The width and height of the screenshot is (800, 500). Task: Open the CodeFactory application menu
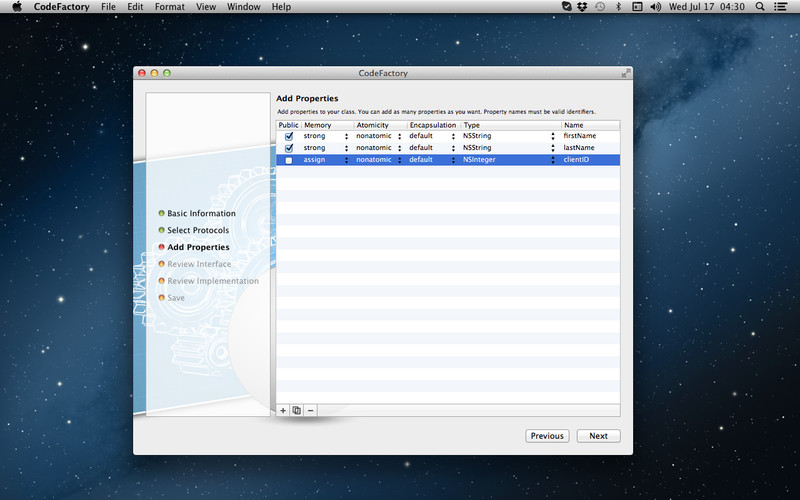click(x=61, y=7)
